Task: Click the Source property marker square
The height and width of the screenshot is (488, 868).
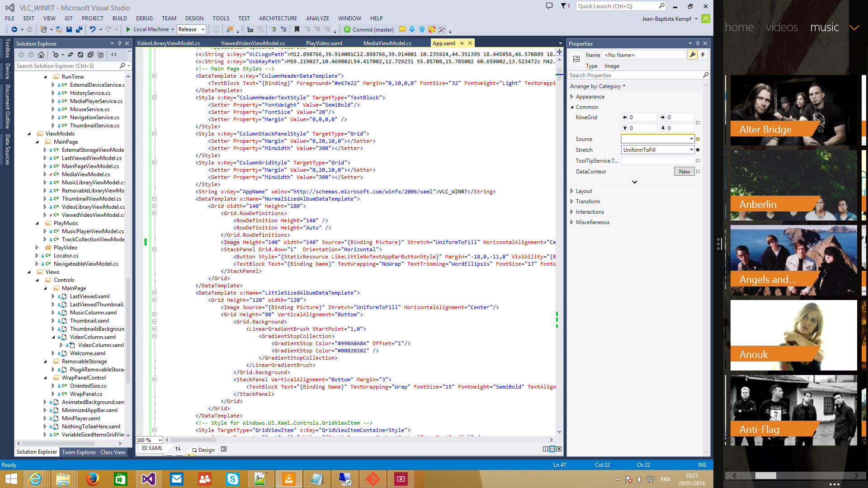Action: 698,139
